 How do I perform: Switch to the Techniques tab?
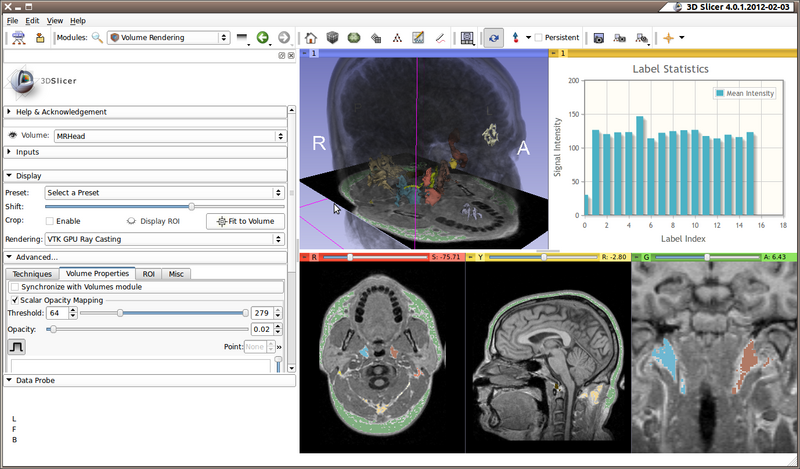tap(32, 274)
